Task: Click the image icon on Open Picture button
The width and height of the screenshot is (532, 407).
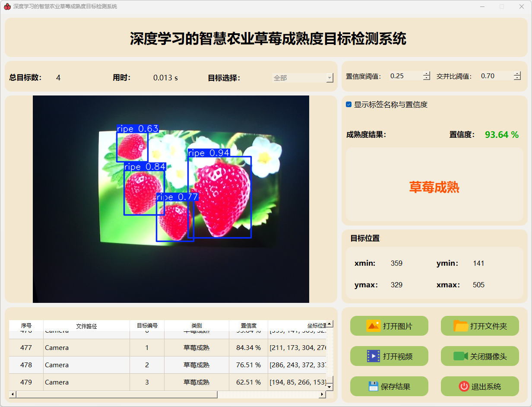Action: point(373,326)
